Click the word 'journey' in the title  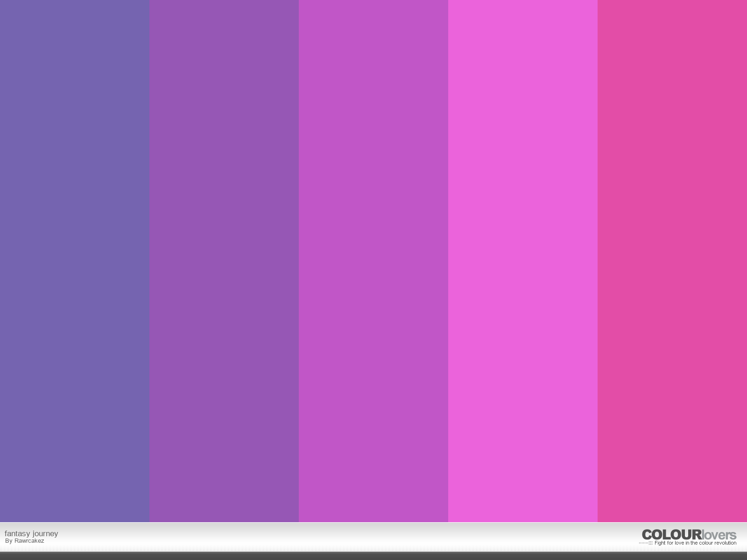pos(45,533)
